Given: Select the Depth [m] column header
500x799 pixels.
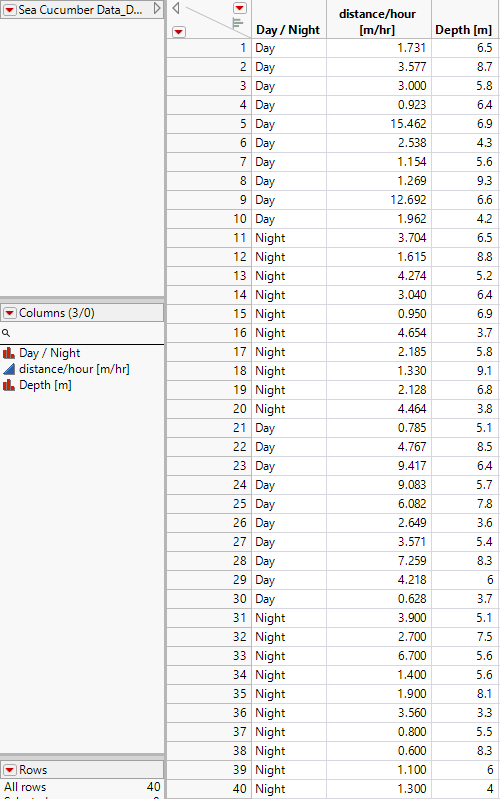Looking at the screenshot, I should click(x=464, y=30).
